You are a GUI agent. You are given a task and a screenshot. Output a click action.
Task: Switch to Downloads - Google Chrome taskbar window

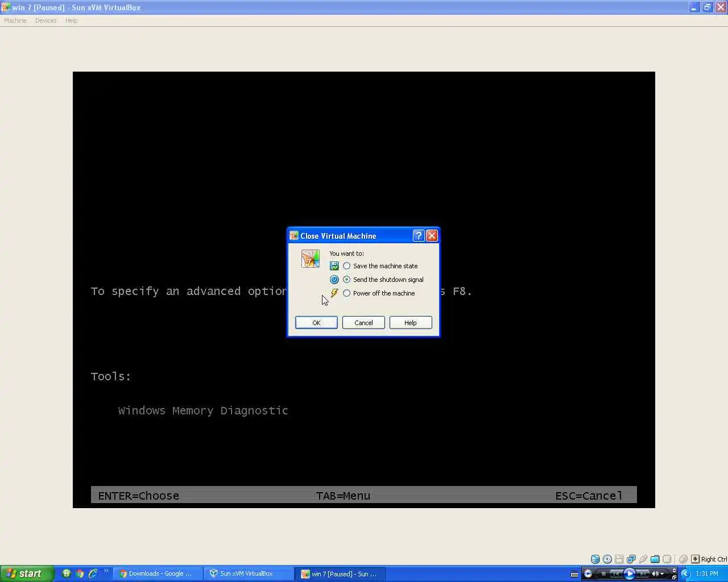(x=158, y=573)
